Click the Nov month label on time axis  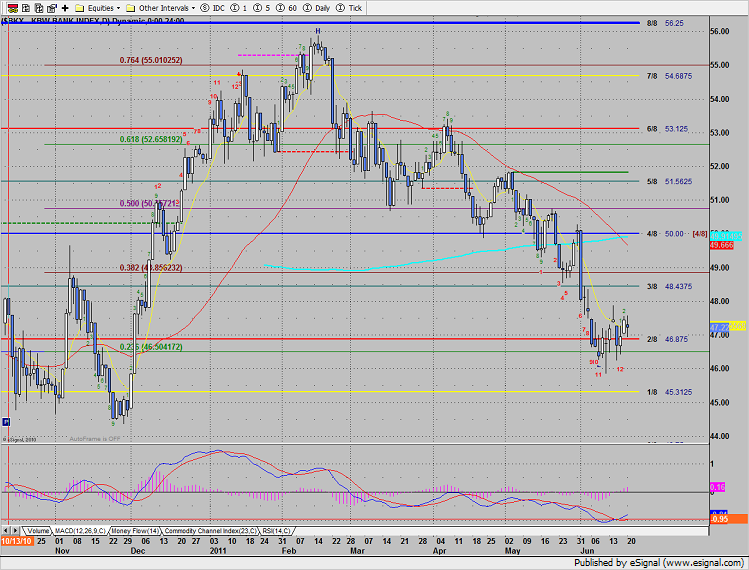(62, 550)
